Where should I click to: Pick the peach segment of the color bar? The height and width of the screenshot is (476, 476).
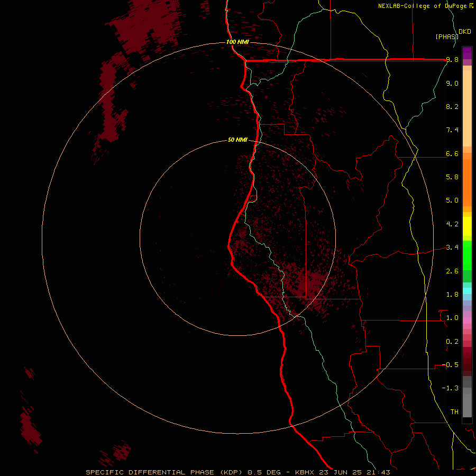pos(467,109)
